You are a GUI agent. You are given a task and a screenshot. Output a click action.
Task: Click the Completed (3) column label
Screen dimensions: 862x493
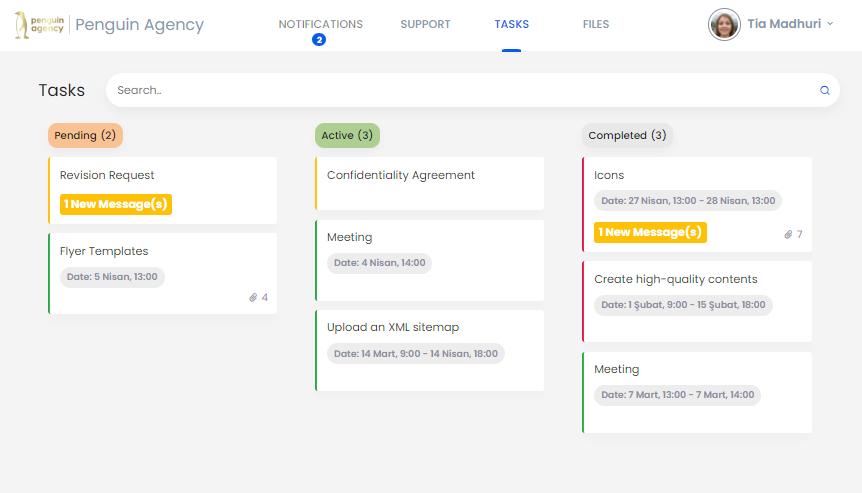tap(627, 136)
